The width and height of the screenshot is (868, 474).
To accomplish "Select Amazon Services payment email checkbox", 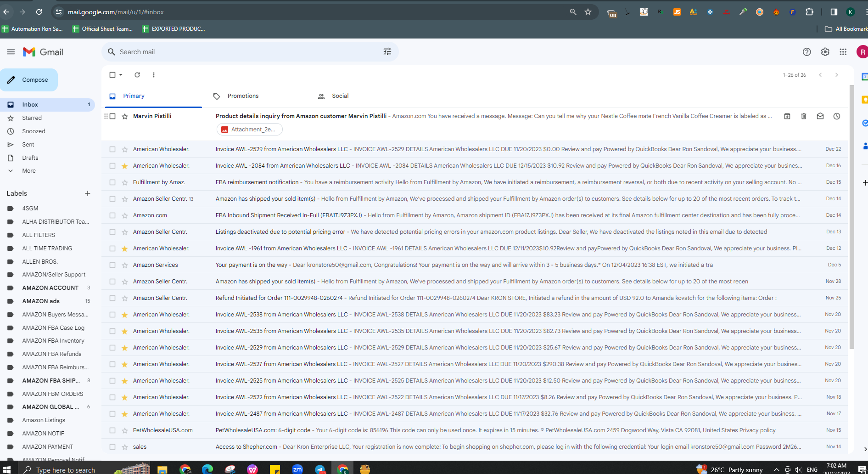I will 112,265.
